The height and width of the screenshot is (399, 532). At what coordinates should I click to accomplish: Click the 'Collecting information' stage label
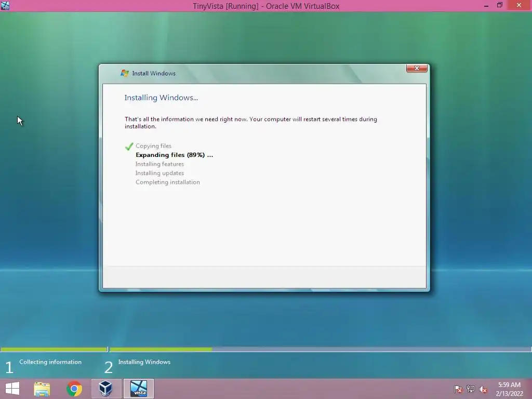[50, 362]
